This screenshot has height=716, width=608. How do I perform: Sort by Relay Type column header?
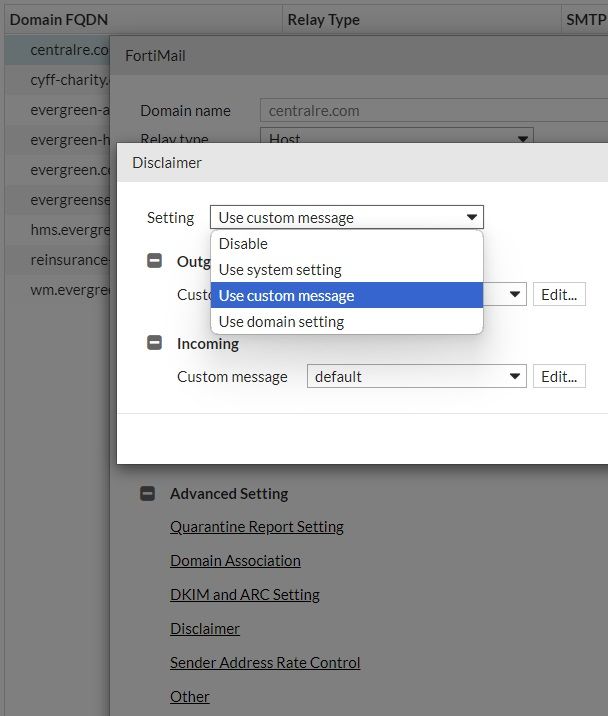(x=323, y=19)
